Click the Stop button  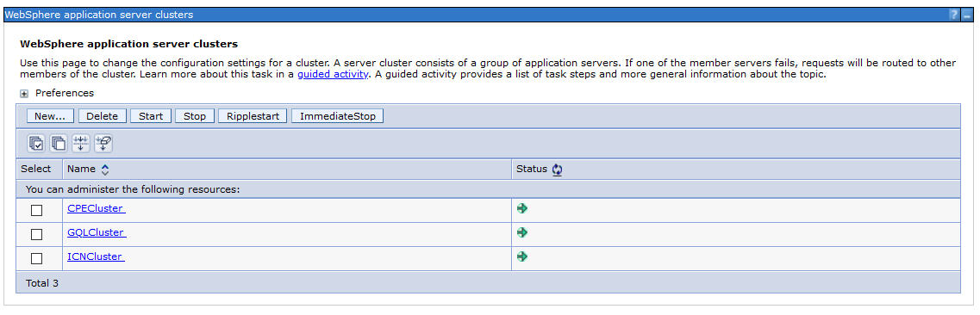(x=195, y=116)
